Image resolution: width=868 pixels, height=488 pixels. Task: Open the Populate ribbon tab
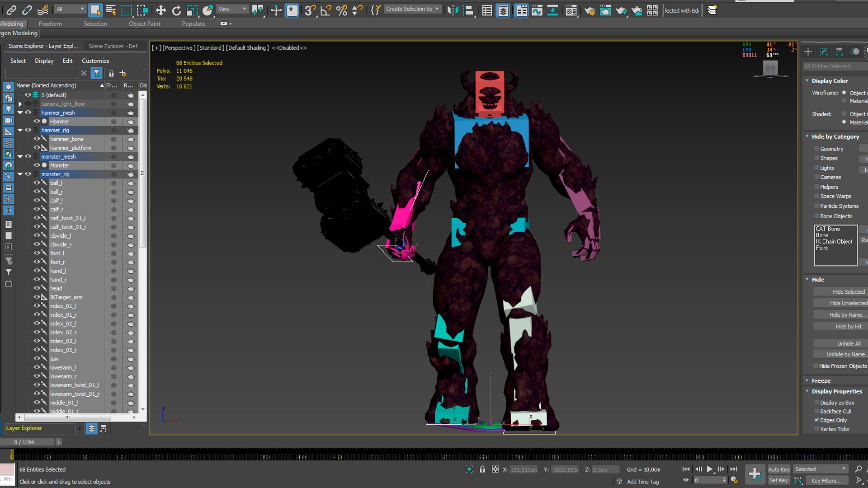[x=193, y=23]
